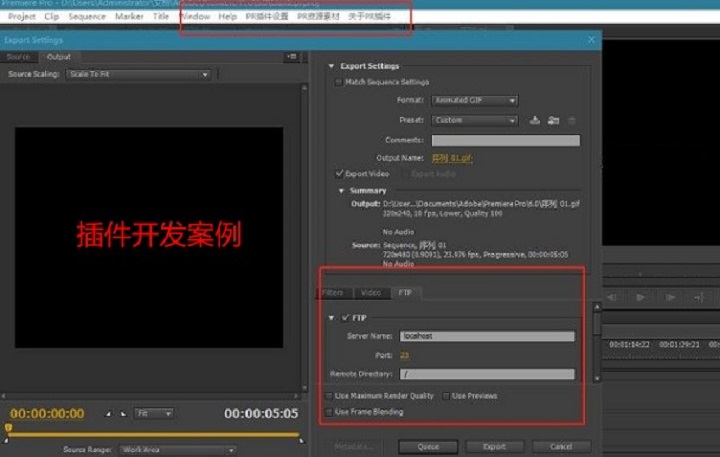Click the Remote Directory input field
Image resolution: width=720 pixels, height=457 pixels.
pos(487,374)
